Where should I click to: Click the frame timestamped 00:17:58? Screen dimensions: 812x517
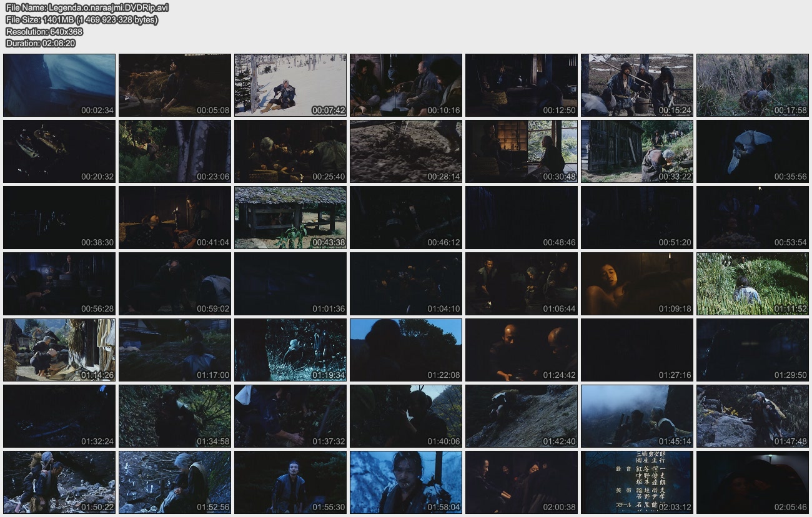click(753, 85)
